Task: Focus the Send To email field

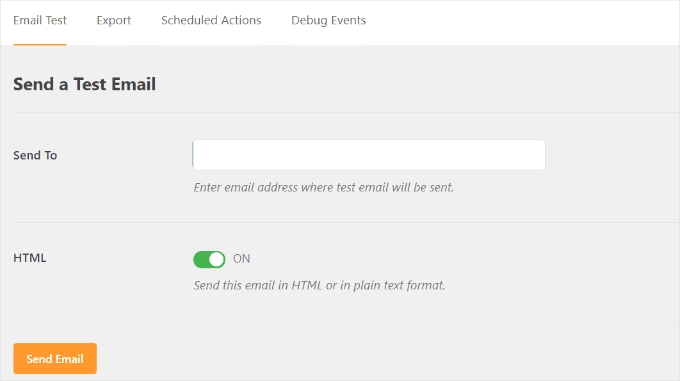Action: 369,155
